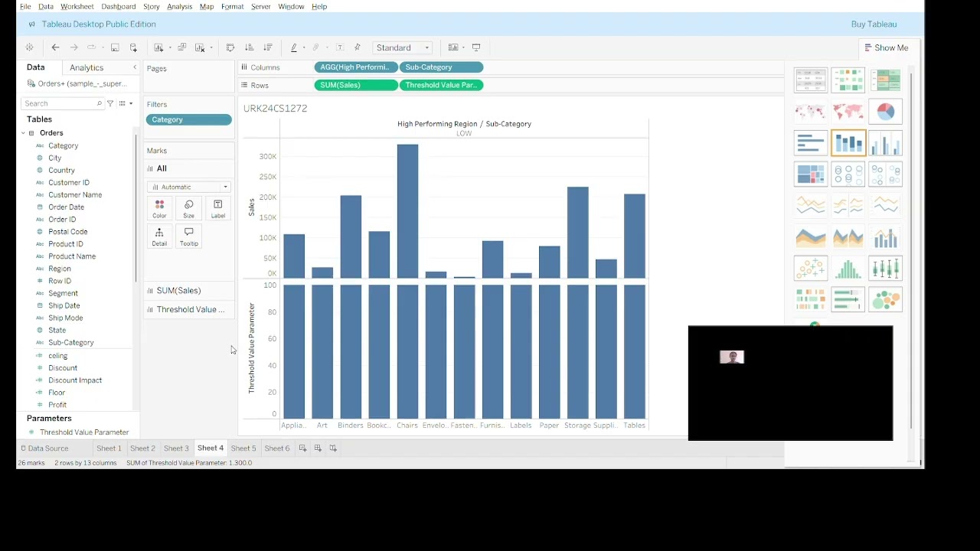Open the Worksheet menu
This screenshot has height=551, width=980.
click(77, 6)
